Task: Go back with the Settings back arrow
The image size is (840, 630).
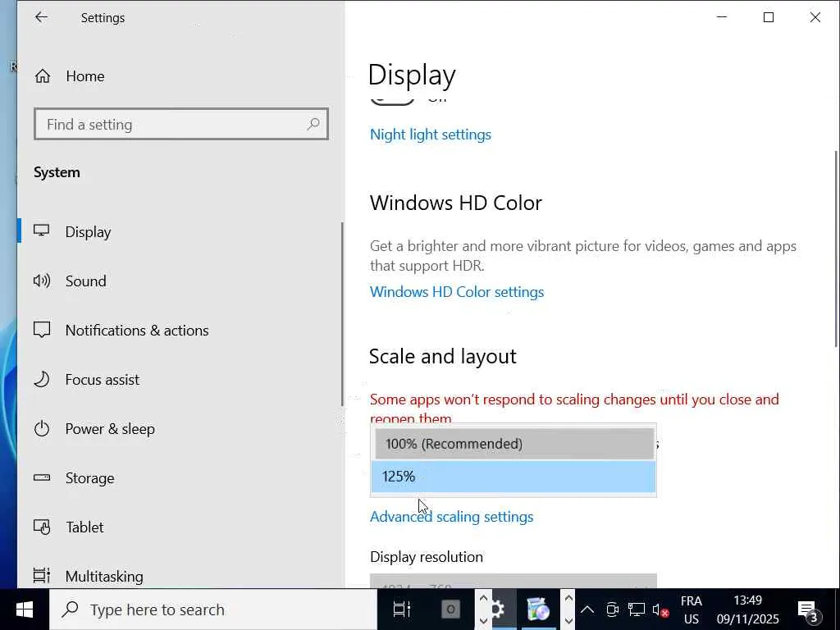Action: point(41,17)
